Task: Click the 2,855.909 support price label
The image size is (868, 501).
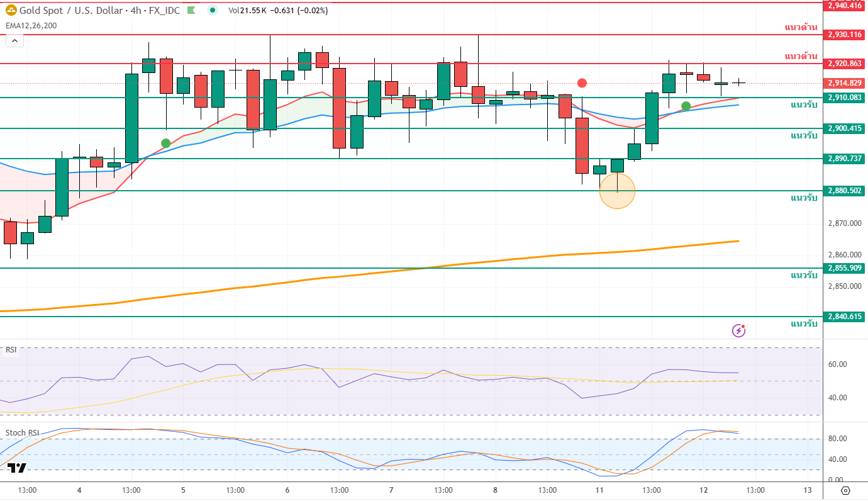Action: tap(845, 268)
